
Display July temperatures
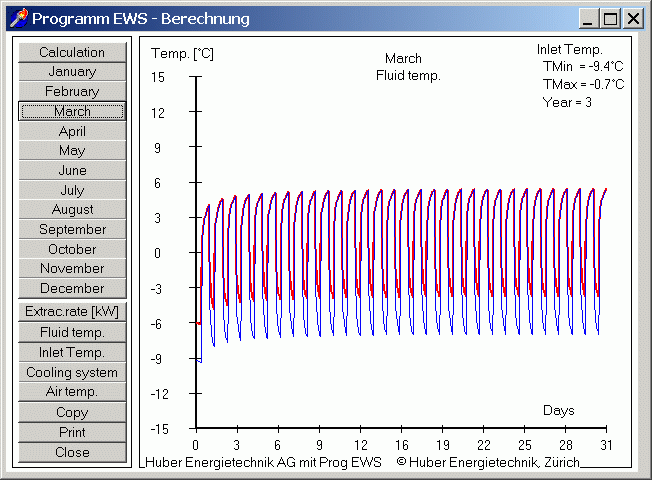coord(72,190)
